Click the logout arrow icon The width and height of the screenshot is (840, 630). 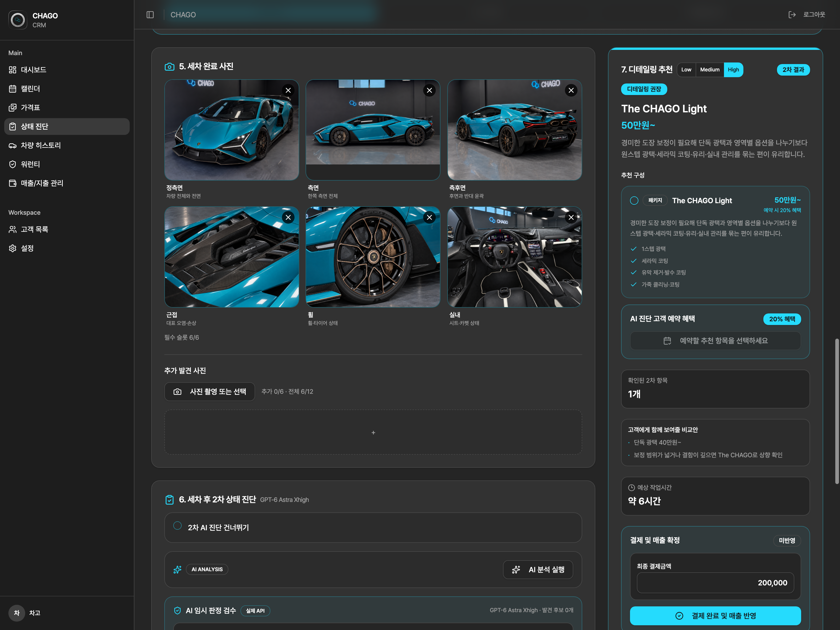[x=792, y=15]
